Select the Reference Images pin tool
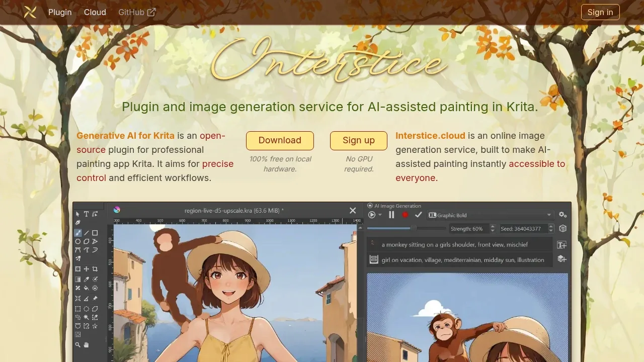The image size is (644, 362). tap(95, 299)
